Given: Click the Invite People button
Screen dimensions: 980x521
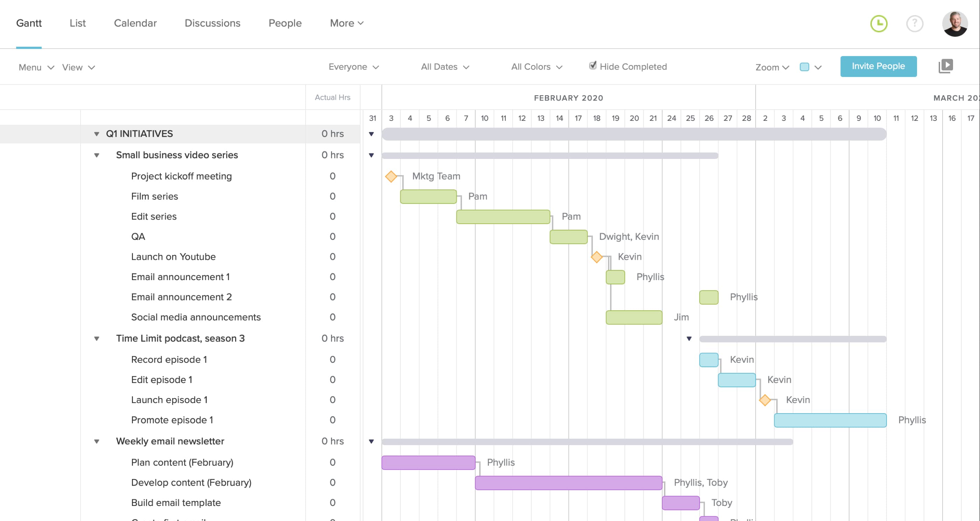Looking at the screenshot, I should point(879,66).
